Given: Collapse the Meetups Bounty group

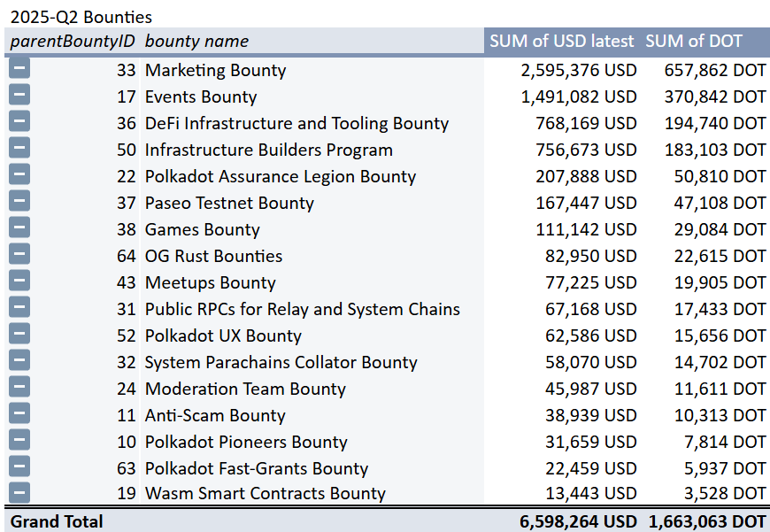Looking at the screenshot, I should pos(19,281).
